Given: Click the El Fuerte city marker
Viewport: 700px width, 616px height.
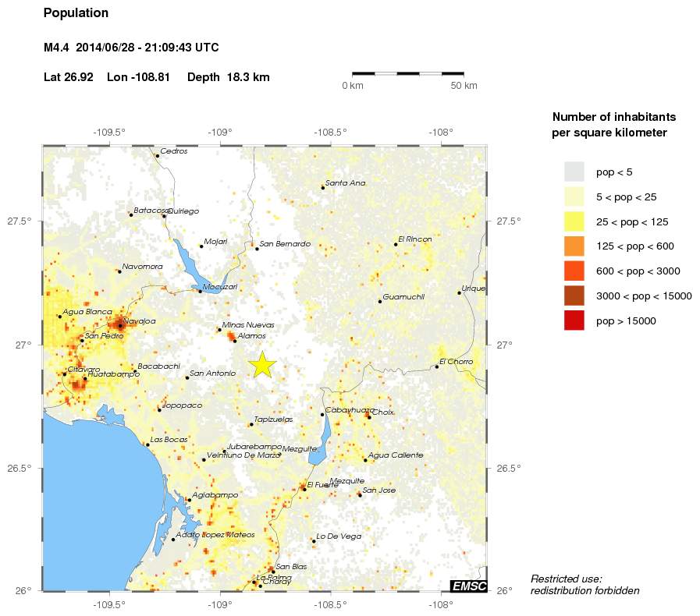Looking at the screenshot, I should [x=304, y=489].
